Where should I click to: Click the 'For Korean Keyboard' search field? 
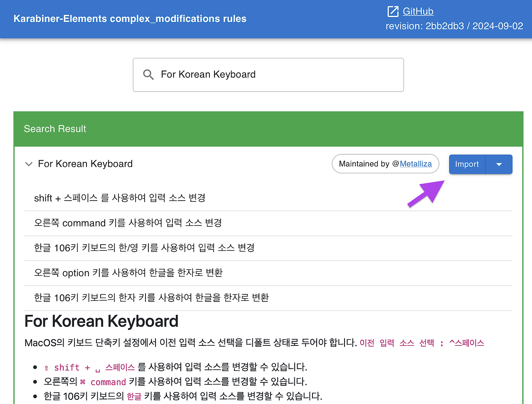(x=268, y=75)
